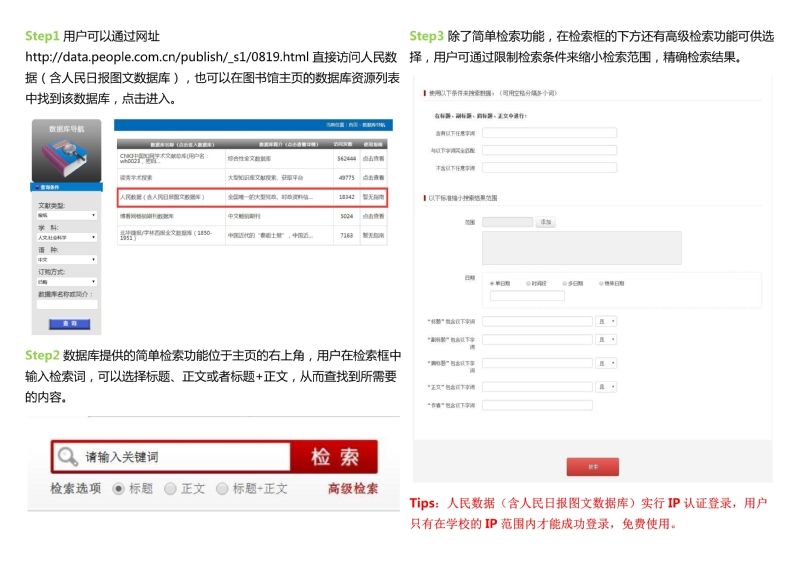Open the 高级检索 advanced search link
The width and height of the screenshot is (799, 565).
tap(353, 489)
